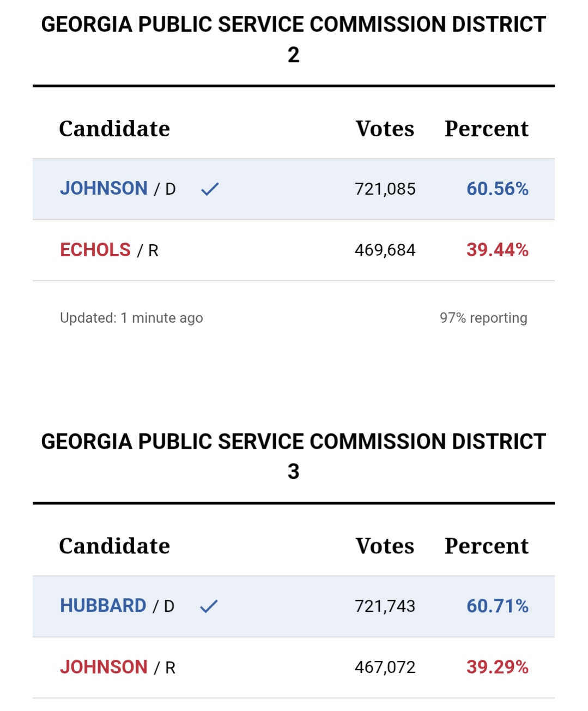The width and height of the screenshot is (588, 711).
Task: Click HUBBARD candidate name in District 3
Action: (x=103, y=606)
